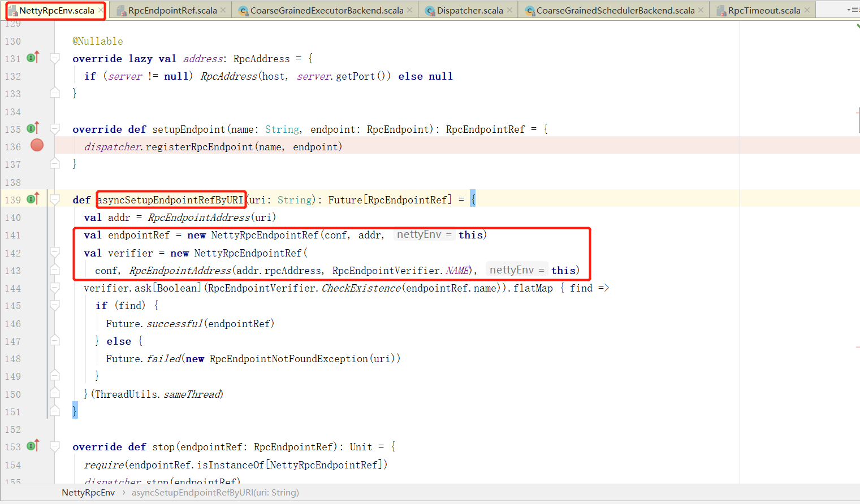Image resolution: width=860 pixels, height=504 pixels.
Task: Click the fold end marker on line 151
Action: 55,411
